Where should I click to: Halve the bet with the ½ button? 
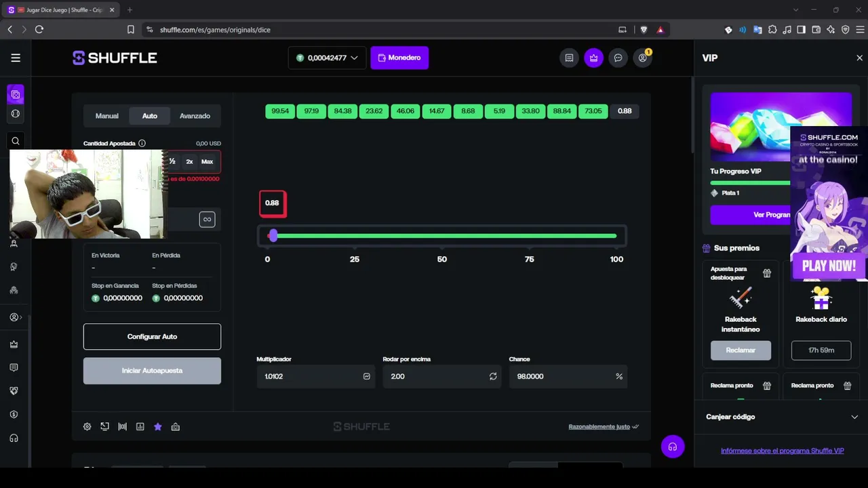pyautogui.click(x=172, y=161)
